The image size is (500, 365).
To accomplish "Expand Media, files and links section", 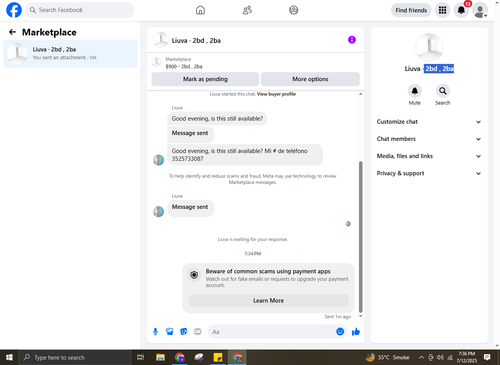I will (x=429, y=156).
